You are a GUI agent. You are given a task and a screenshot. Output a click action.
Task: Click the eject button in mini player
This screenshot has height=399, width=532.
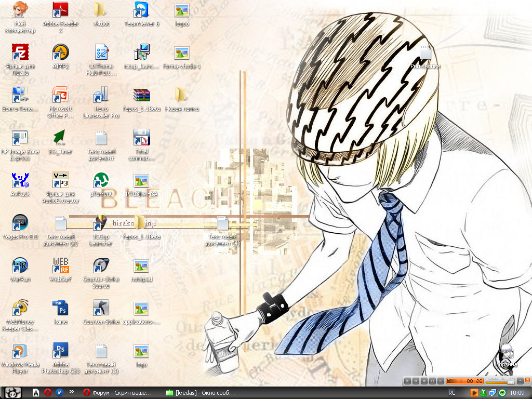(520, 381)
